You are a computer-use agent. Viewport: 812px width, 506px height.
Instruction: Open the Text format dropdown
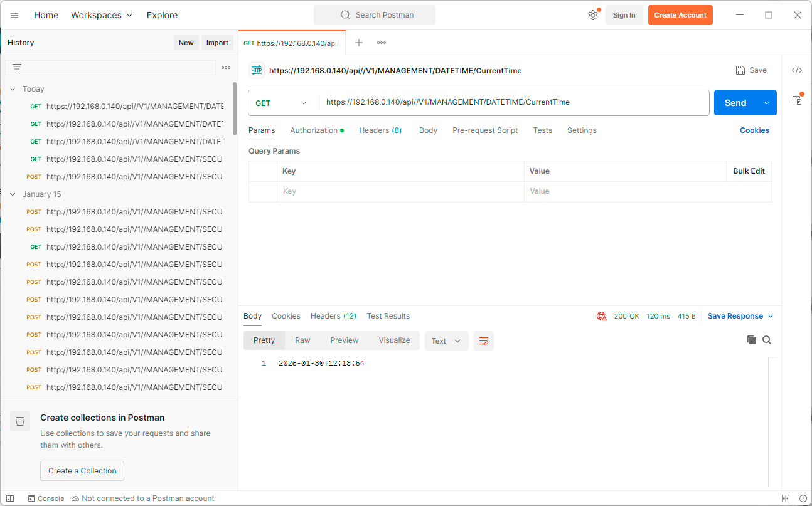pos(446,341)
